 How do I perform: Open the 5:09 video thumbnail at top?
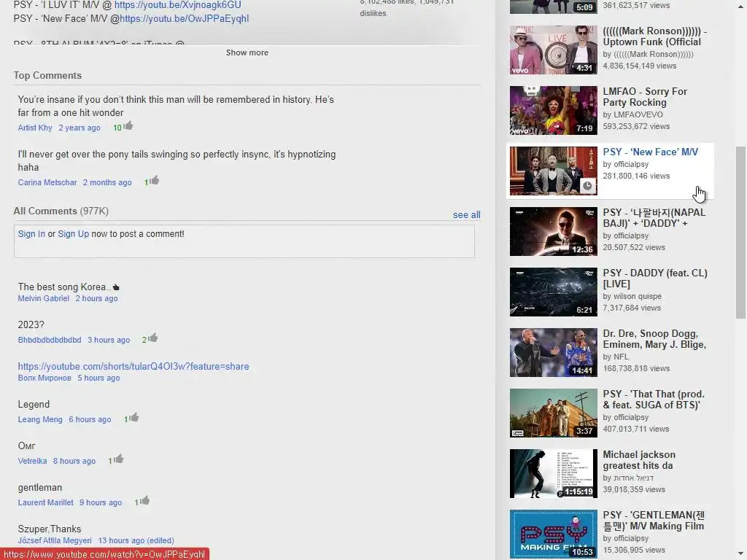tap(553, 7)
